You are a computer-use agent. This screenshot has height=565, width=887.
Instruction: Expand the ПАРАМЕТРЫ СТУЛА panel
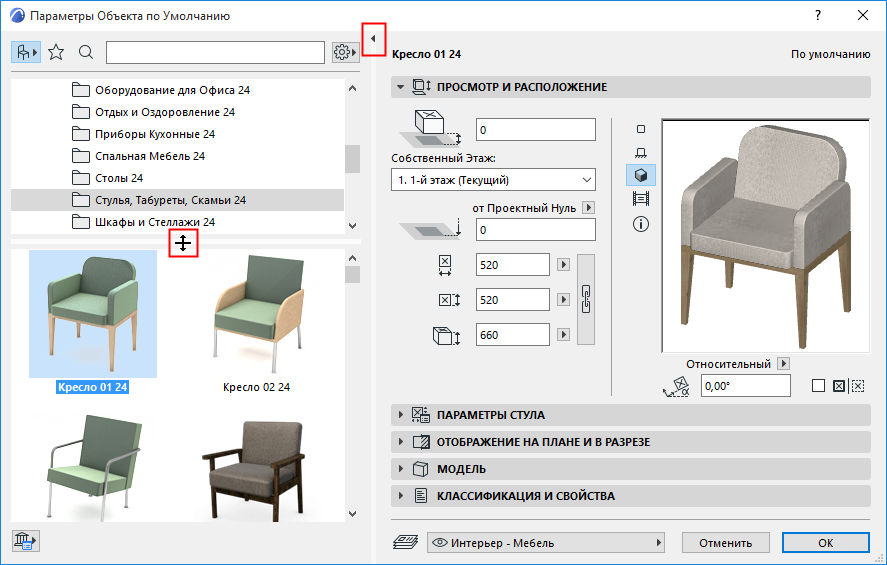click(x=630, y=415)
